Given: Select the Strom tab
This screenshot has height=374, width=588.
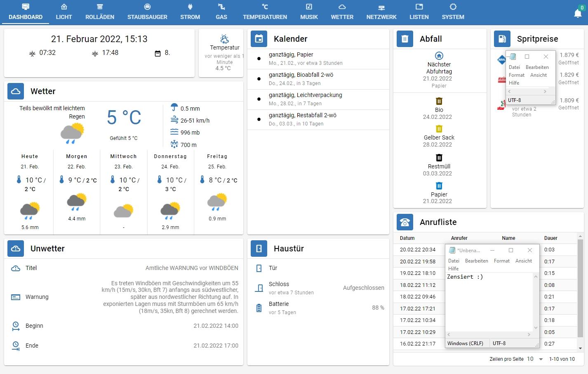Looking at the screenshot, I should [190, 12].
